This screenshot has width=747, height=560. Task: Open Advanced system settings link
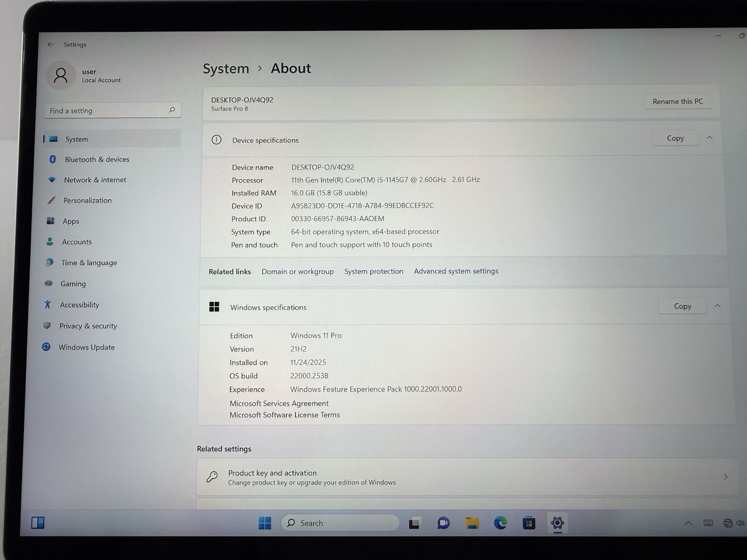point(456,271)
